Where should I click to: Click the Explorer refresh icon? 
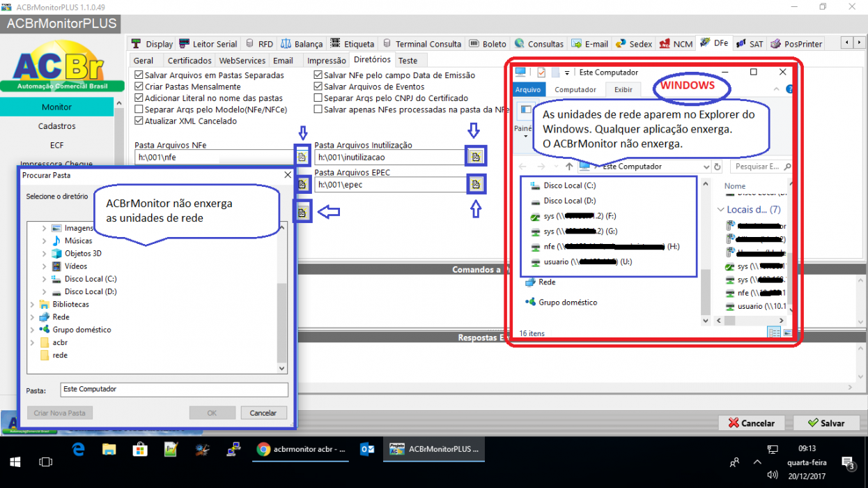coord(718,167)
